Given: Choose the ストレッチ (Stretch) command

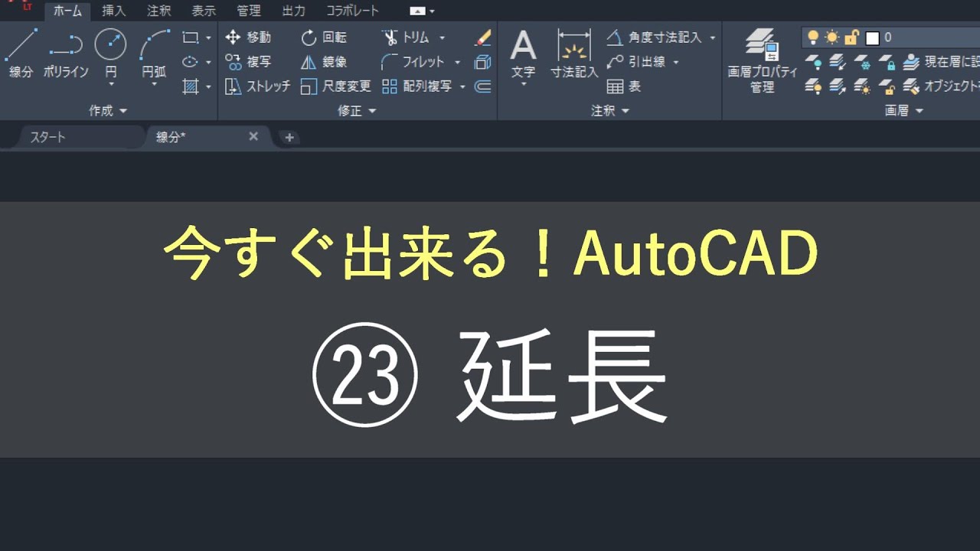Looking at the screenshot, I should [x=258, y=86].
